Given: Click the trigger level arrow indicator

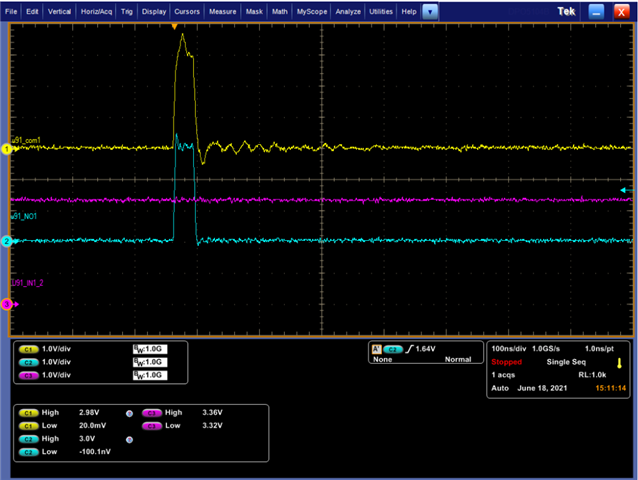Looking at the screenshot, I should (627, 190).
